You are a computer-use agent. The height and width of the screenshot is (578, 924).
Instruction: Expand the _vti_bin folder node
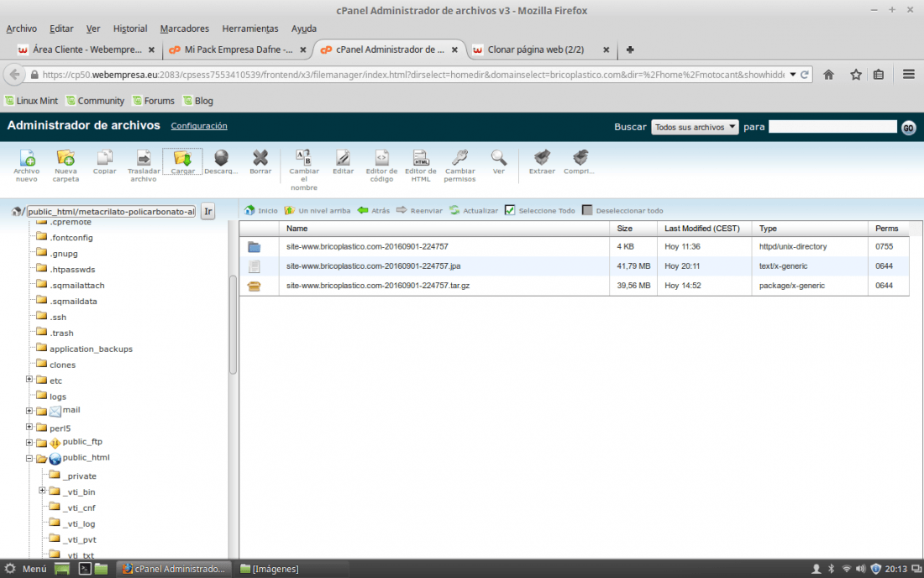coord(42,491)
